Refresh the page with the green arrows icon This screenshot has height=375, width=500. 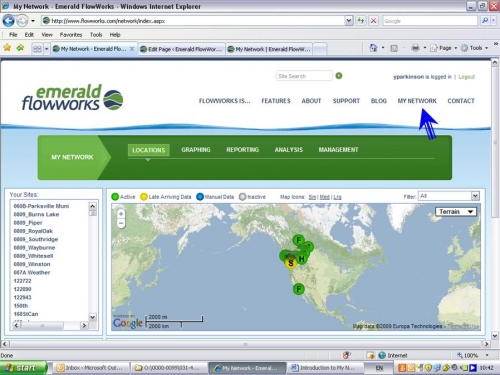click(361, 21)
